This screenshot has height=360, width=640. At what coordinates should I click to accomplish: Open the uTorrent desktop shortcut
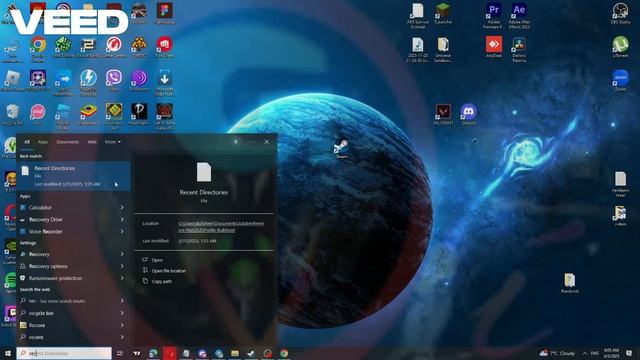pos(620,47)
